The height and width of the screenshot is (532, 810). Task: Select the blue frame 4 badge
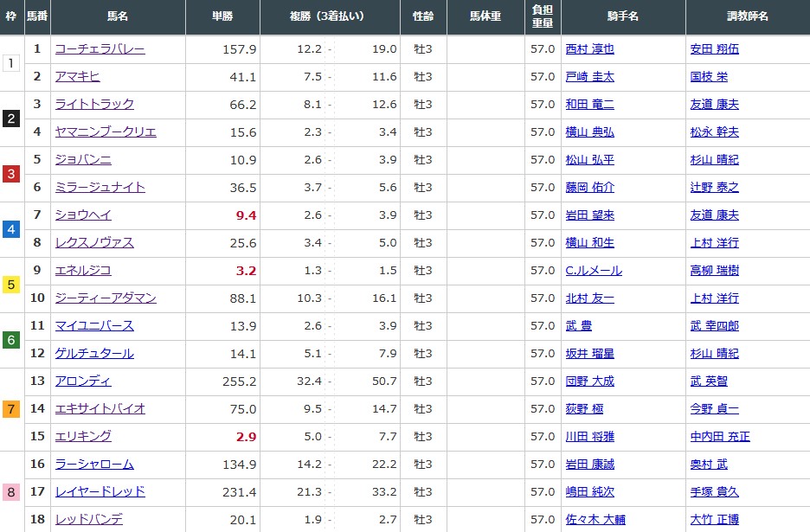point(11,229)
